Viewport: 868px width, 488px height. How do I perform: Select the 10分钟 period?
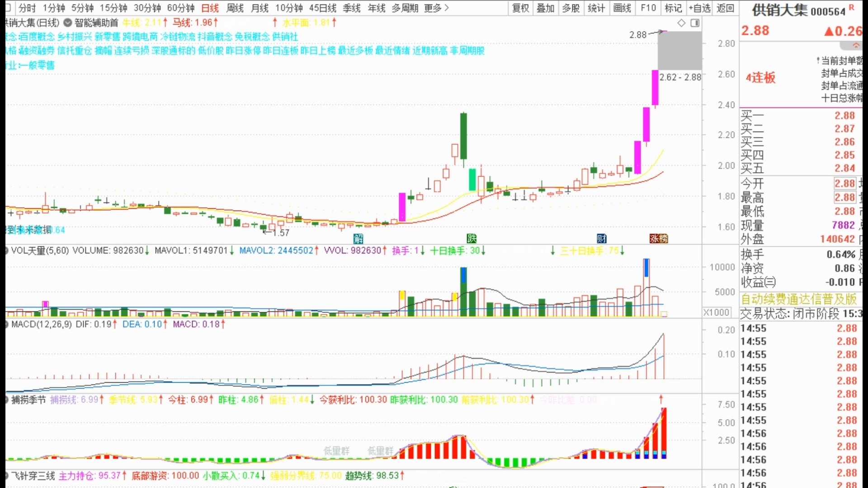pyautogui.click(x=289, y=8)
